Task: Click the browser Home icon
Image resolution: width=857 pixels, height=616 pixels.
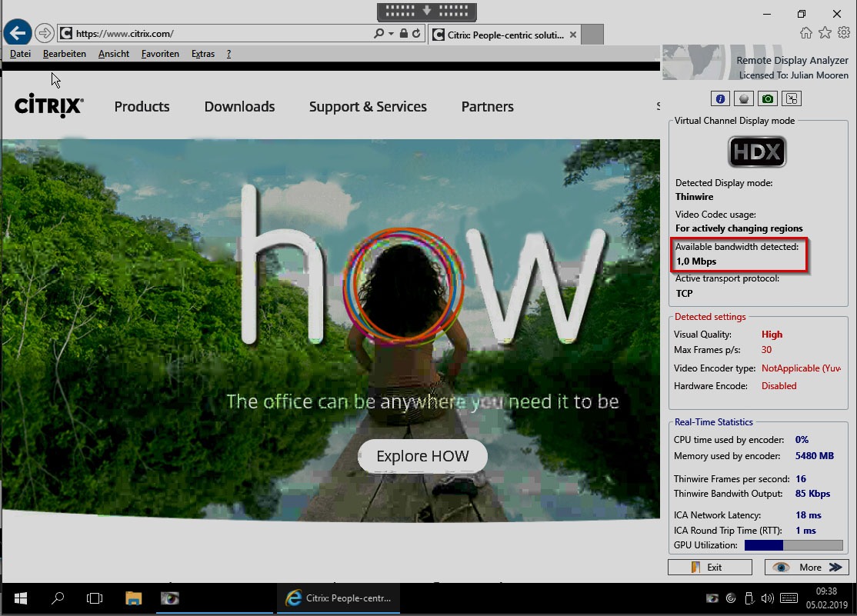Action: click(x=805, y=33)
